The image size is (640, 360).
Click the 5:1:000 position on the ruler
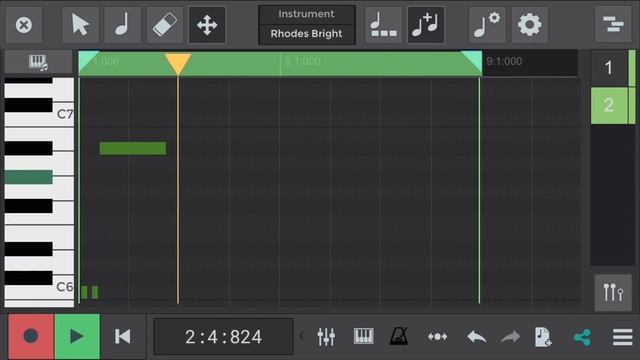click(x=302, y=62)
